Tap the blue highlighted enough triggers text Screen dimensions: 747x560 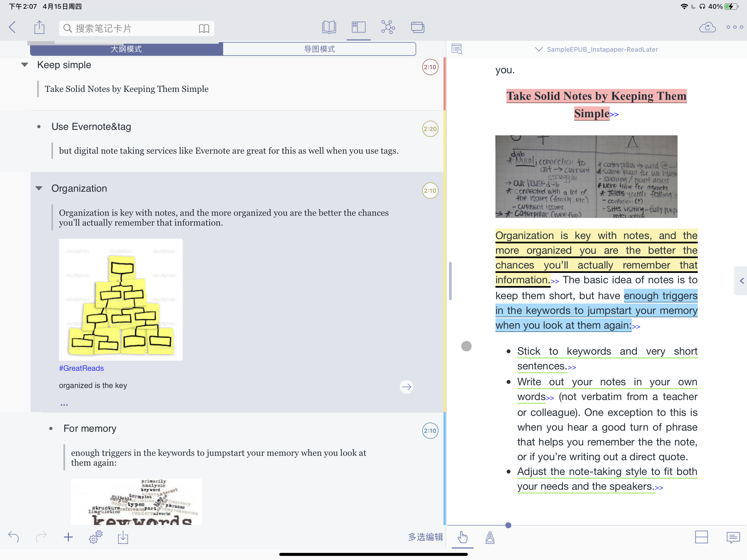click(x=596, y=310)
